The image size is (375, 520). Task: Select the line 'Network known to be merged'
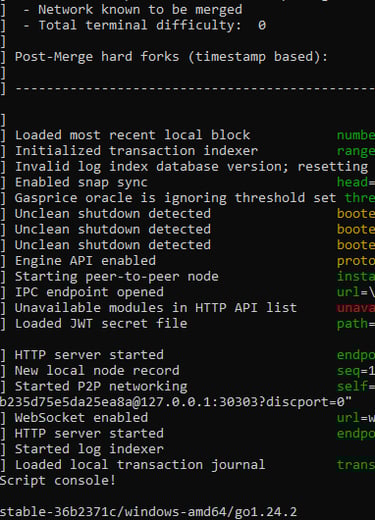tap(140, 10)
